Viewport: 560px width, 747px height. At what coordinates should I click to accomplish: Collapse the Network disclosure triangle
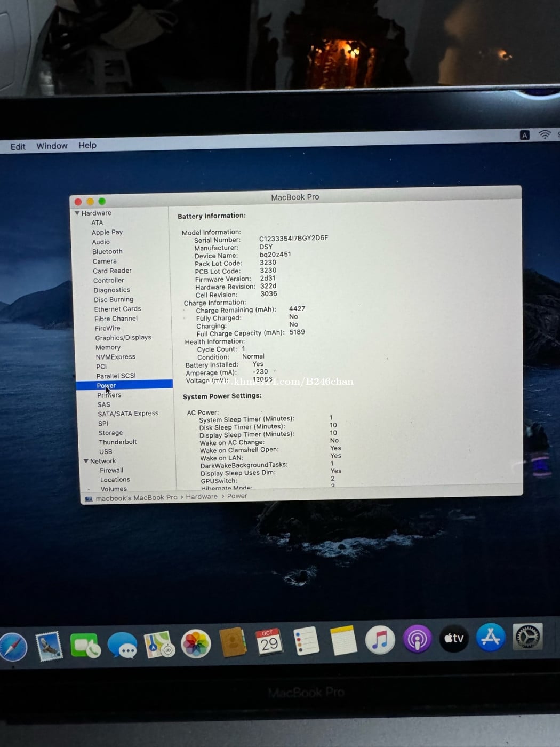[x=86, y=461]
